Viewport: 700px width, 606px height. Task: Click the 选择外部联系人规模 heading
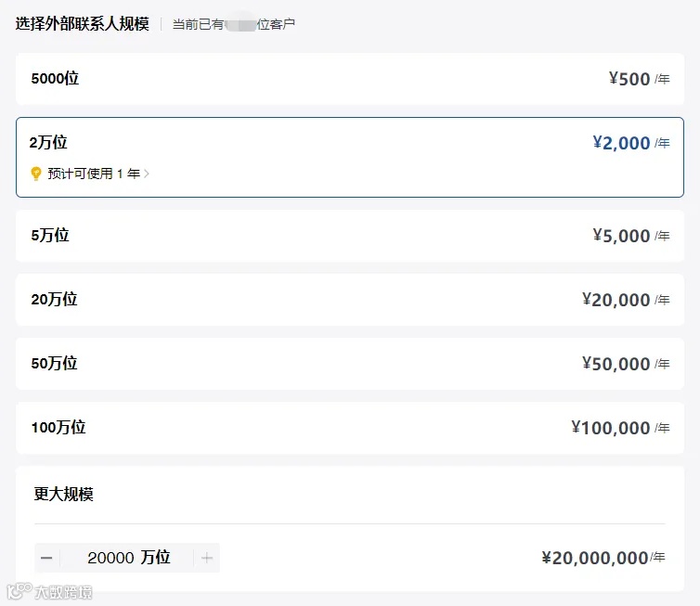coord(82,24)
